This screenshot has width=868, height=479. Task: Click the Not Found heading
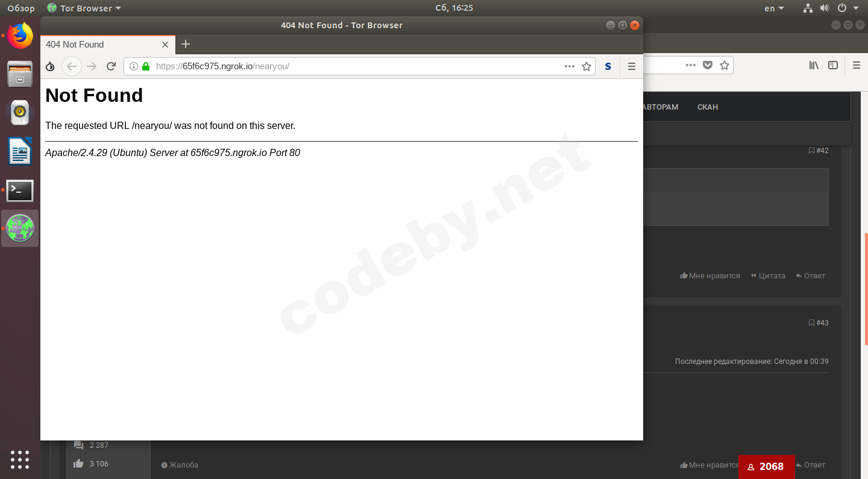click(94, 95)
